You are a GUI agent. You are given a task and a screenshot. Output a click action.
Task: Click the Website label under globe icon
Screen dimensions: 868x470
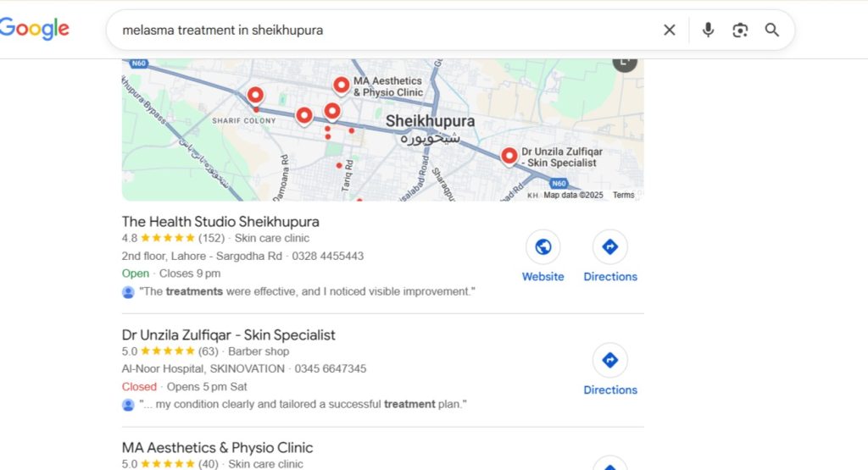[542, 277]
